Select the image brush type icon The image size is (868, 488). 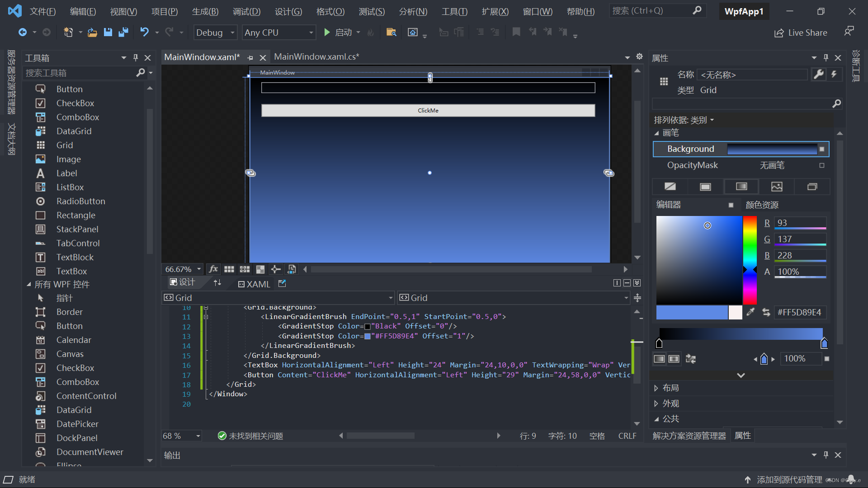pyautogui.click(x=777, y=187)
